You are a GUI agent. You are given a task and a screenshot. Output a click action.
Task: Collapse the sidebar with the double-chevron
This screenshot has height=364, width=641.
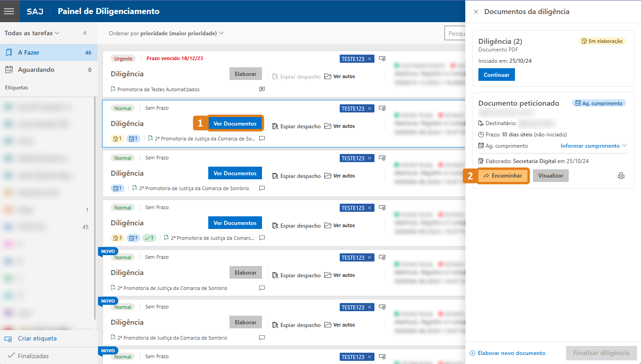coord(84,33)
